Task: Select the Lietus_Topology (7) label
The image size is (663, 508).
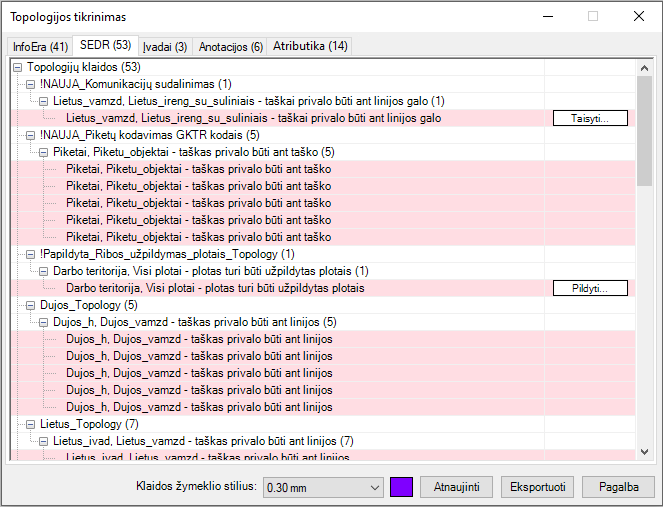Action: tap(89, 424)
